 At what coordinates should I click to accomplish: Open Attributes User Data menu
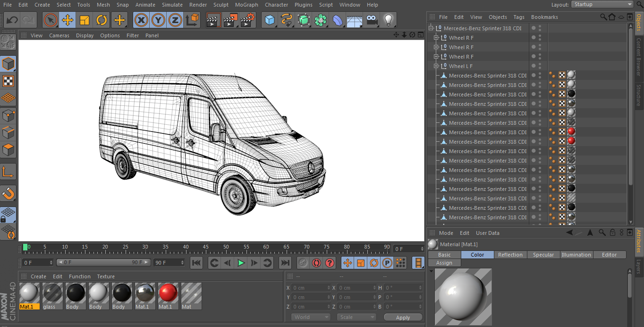pos(488,233)
